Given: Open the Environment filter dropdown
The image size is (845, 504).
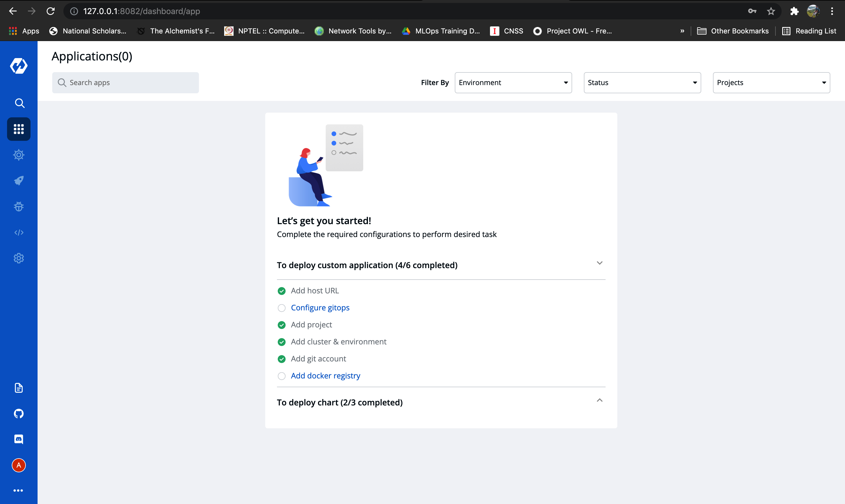Looking at the screenshot, I should [x=513, y=82].
